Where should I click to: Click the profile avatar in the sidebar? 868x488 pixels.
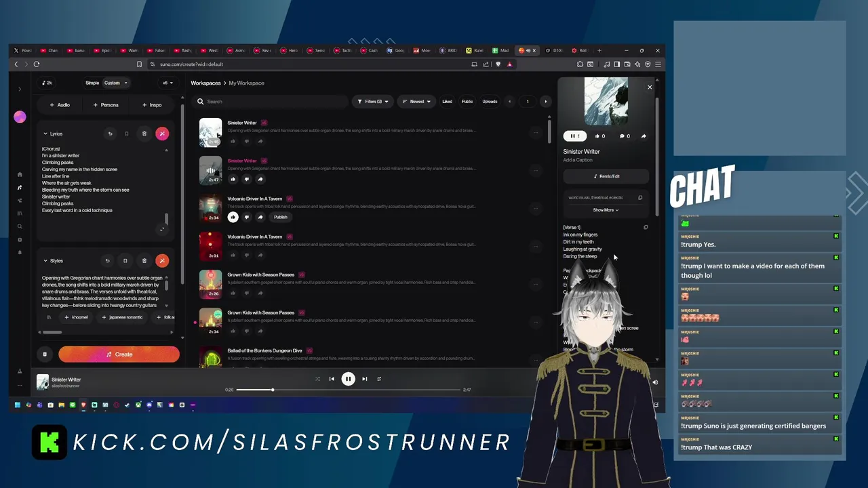point(20,117)
